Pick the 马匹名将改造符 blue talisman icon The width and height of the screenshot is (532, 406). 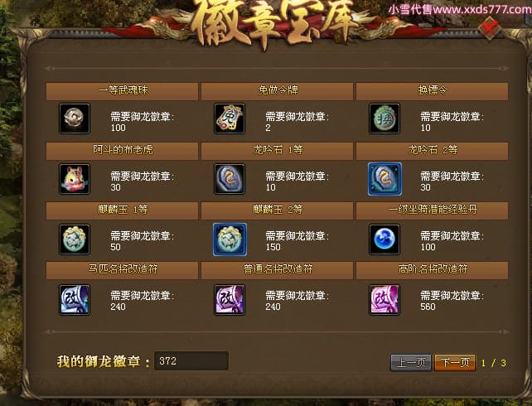pos(75,300)
